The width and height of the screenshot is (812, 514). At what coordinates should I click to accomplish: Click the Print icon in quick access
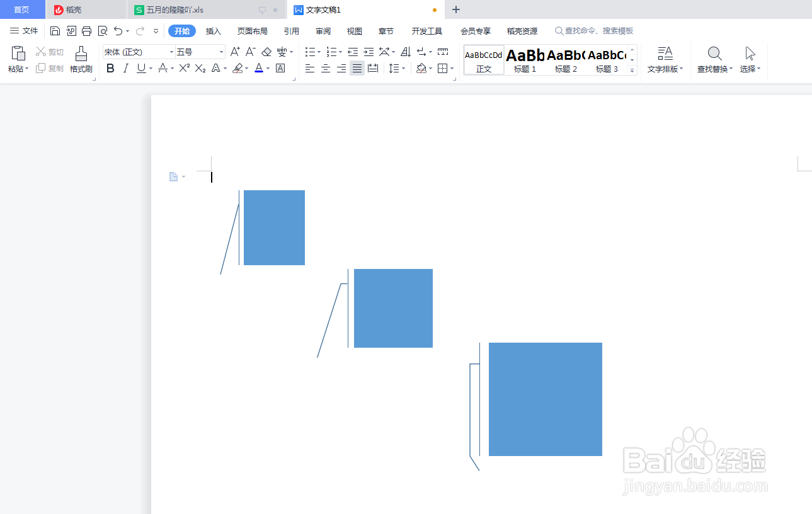pos(87,31)
